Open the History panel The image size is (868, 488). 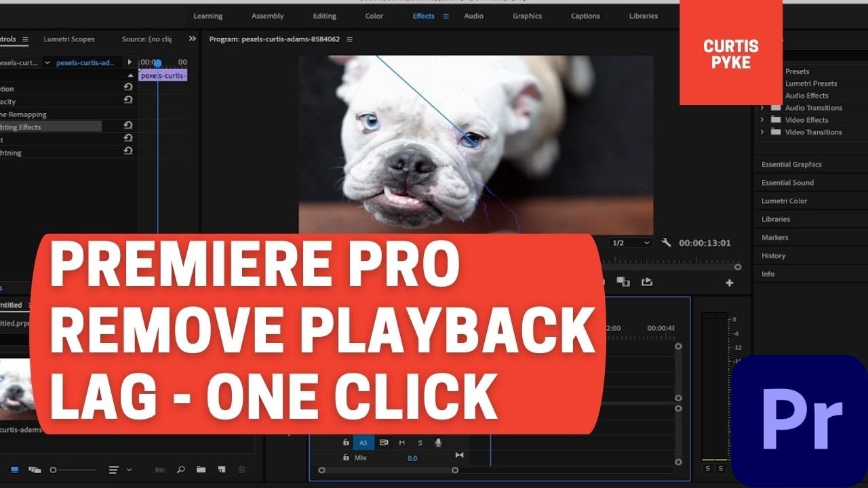(x=773, y=256)
